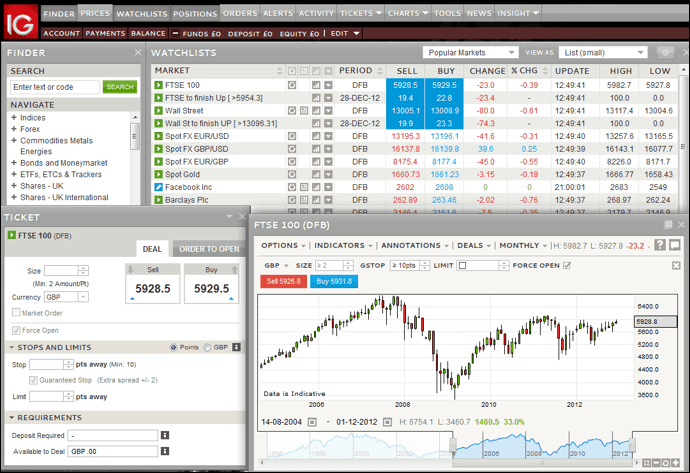This screenshot has height=473, width=690.
Task: Open green deal arrow for Wall Street
Action: click(158, 110)
